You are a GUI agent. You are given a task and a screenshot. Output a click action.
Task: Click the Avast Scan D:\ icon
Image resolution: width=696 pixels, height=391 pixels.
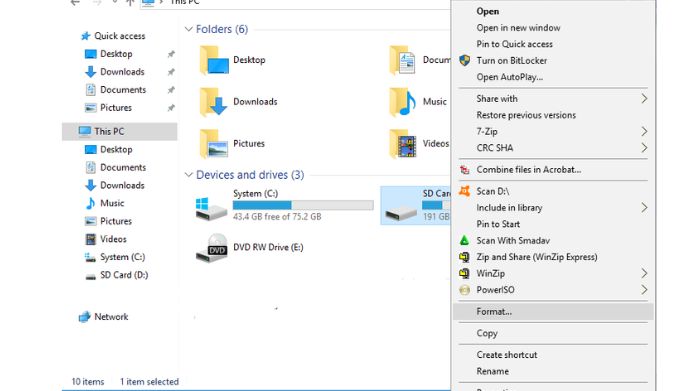464,191
